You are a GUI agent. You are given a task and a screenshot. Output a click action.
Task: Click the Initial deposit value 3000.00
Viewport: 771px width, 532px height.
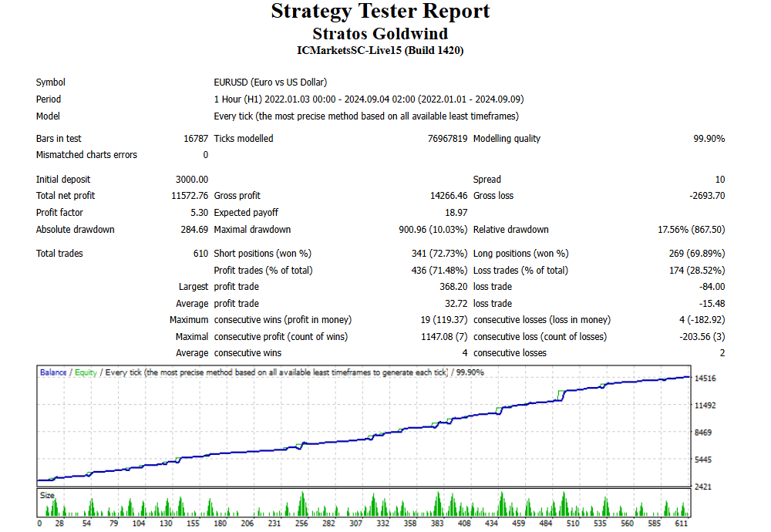click(x=192, y=180)
